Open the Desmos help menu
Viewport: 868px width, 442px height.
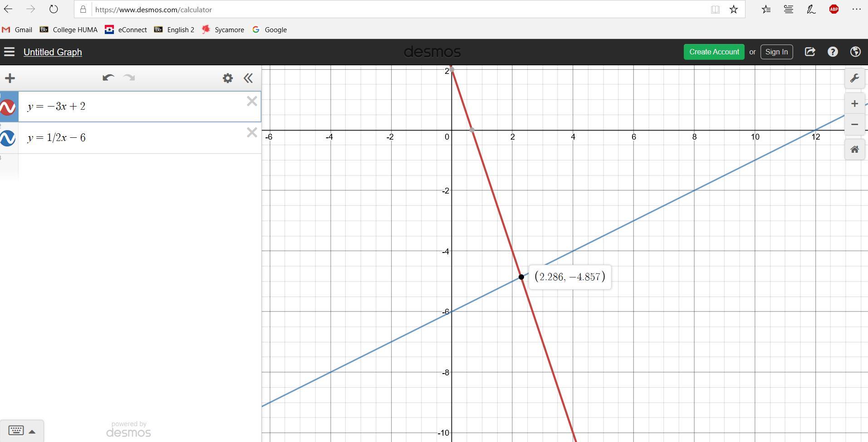click(x=833, y=52)
